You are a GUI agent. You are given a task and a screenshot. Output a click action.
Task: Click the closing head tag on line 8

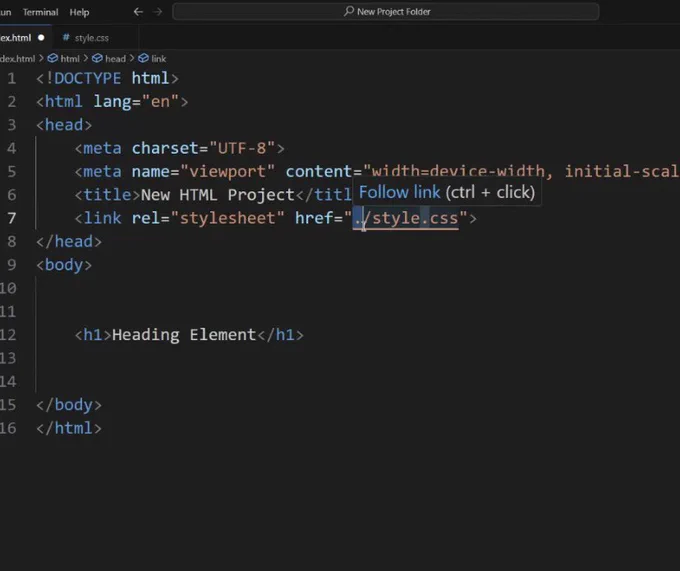pos(69,241)
